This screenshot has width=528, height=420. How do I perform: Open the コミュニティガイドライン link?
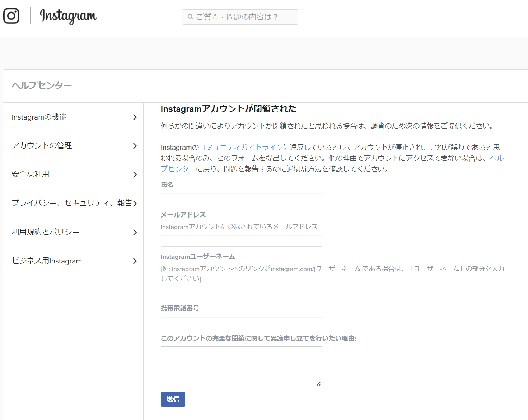(x=240, y=147)
